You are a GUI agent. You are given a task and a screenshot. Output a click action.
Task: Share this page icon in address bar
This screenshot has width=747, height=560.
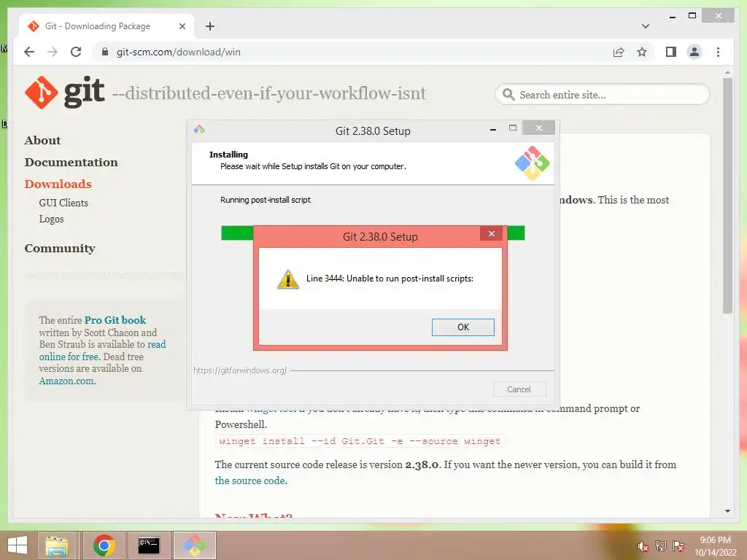[x=619, y=52]
